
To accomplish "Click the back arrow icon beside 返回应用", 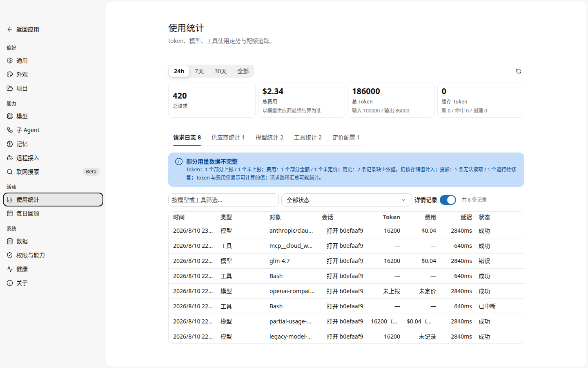I will coord(10,29).
